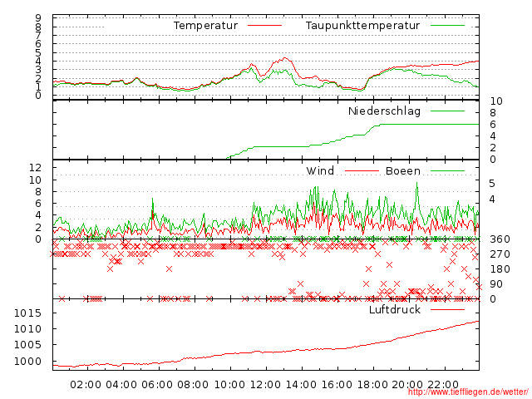Click the 9 temperature axis label
The height and width of the screenshot is (399, 532).
[38, 18]
